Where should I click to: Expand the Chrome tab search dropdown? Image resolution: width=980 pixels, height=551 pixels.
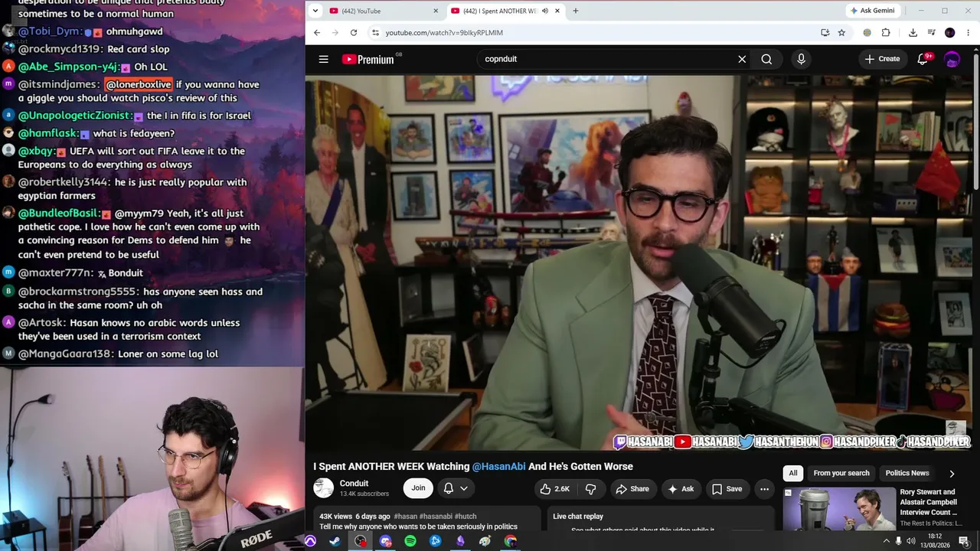click(x=317, y=11)
